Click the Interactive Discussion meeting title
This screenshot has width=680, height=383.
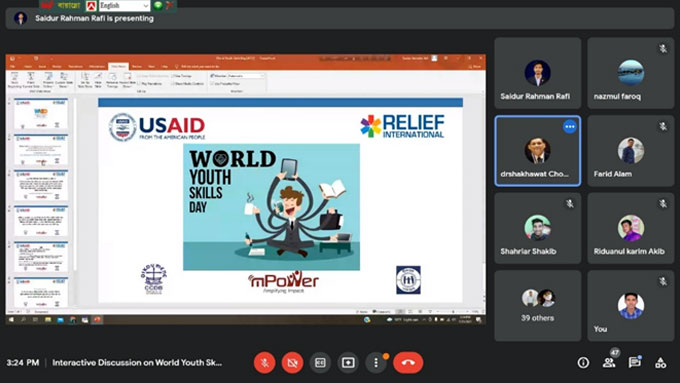pos(137,363)
